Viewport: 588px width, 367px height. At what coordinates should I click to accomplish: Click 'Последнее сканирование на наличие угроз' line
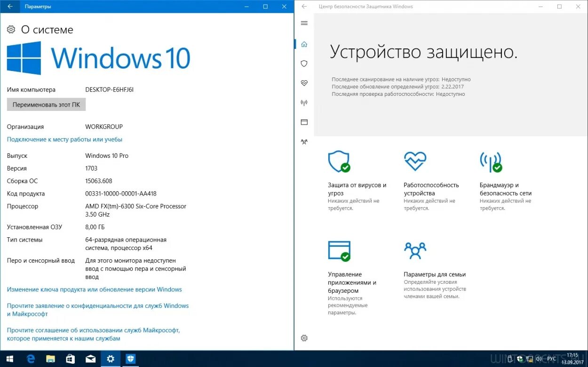point(401,79)
